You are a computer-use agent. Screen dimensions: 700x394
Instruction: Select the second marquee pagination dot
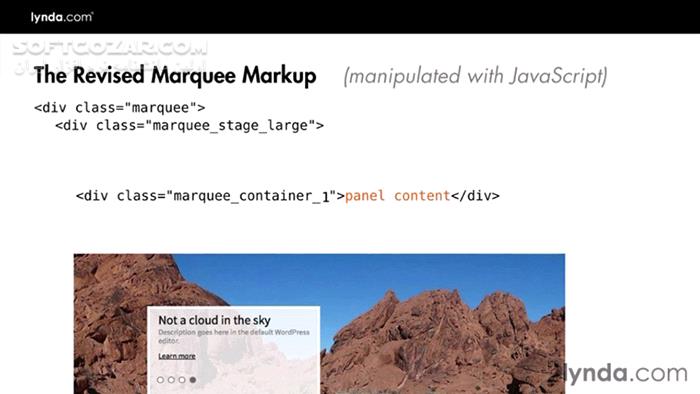[x=171, y=380]
